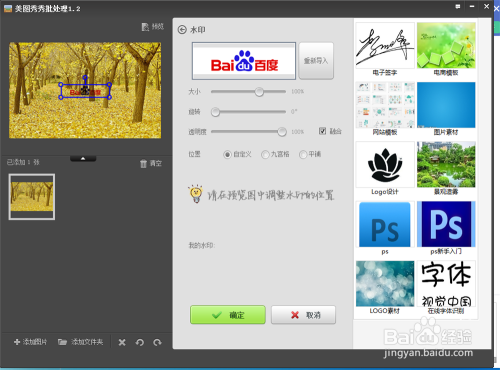Open the blue 图片素材 thumbnail
500x370 pixels.
click(x=446, y=105)
